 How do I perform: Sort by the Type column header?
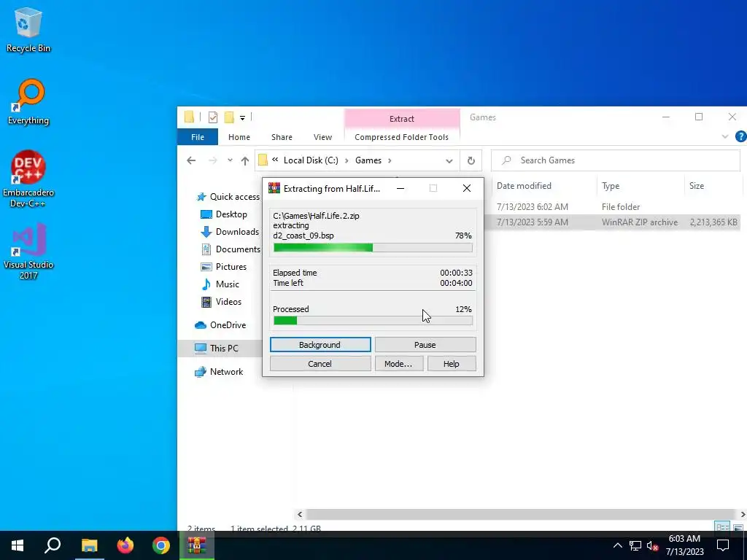point(611,186)
